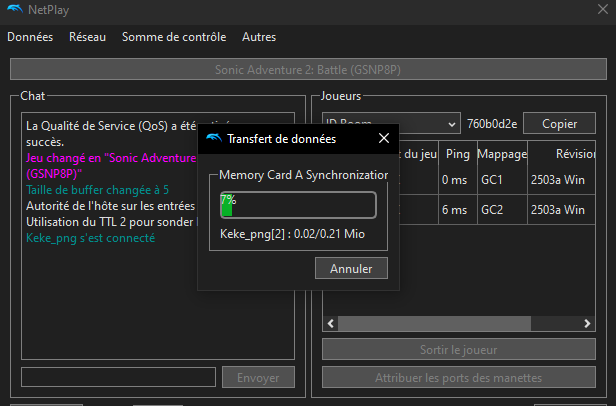Image resolution: width=616 pixels, height=406 pixels.
Task: Click the 'Utilisation du TTL 2' chat line
Action: pyautogui.click(x=111, y=222)
